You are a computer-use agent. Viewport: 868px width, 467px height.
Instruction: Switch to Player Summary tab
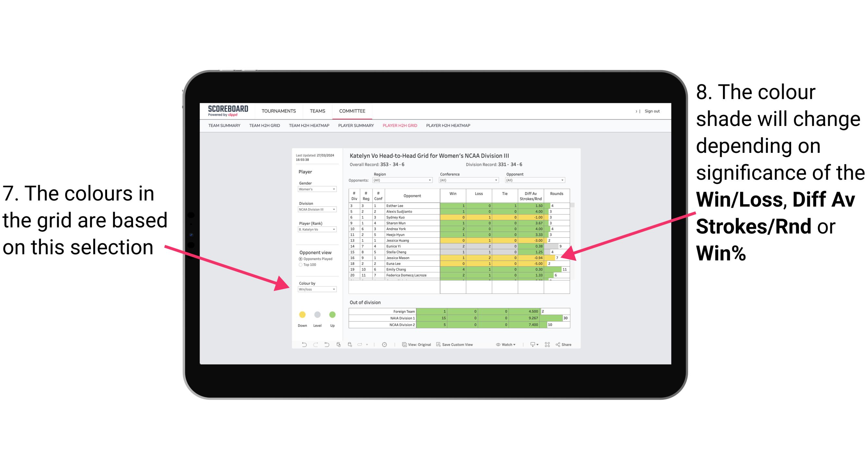[x=355, y=127]
